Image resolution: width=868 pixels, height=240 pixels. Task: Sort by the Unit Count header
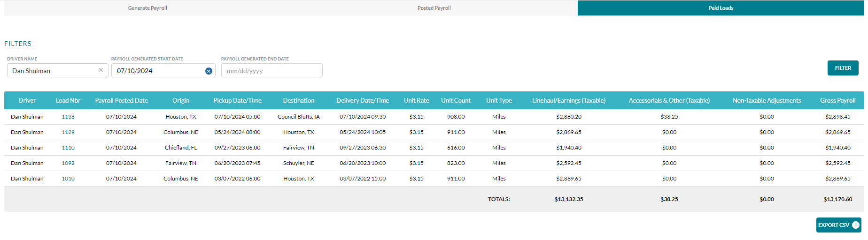point(456,100)
